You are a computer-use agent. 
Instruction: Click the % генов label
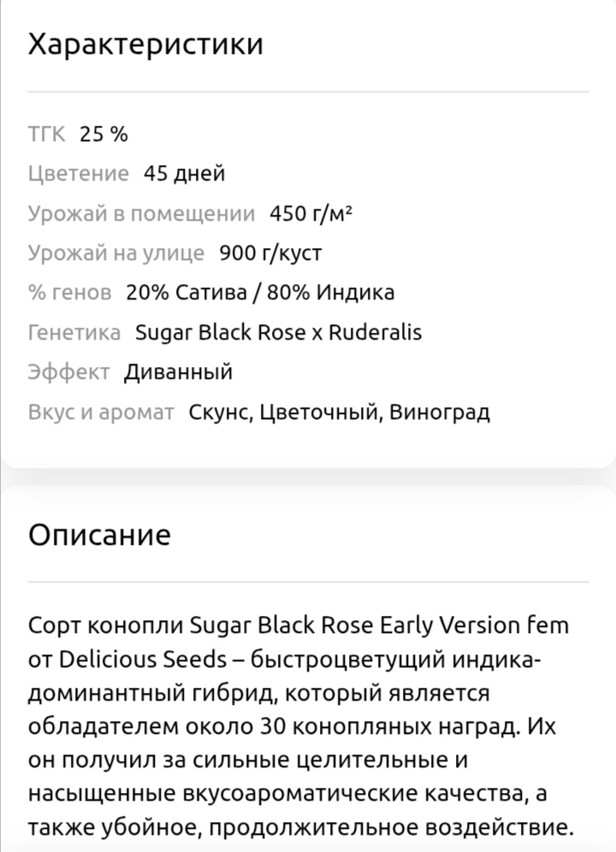69,293
